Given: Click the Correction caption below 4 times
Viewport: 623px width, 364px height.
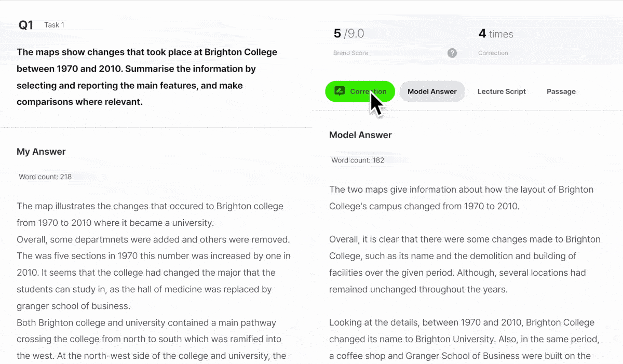Looking at the screenshot, I should point(493,53).
